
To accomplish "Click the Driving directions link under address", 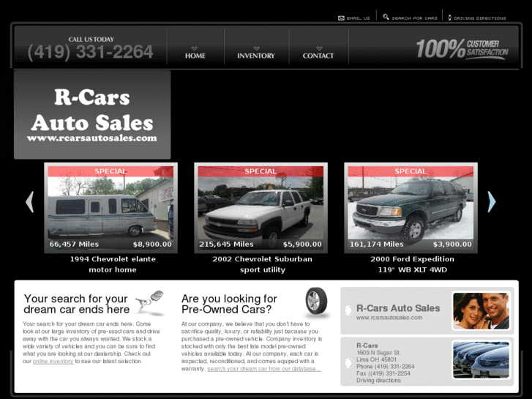I will 378,380.
